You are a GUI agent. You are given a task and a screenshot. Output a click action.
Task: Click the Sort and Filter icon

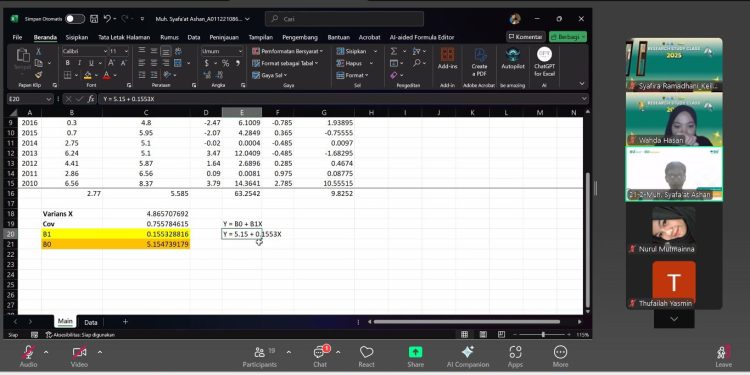[x=416, y=51]
